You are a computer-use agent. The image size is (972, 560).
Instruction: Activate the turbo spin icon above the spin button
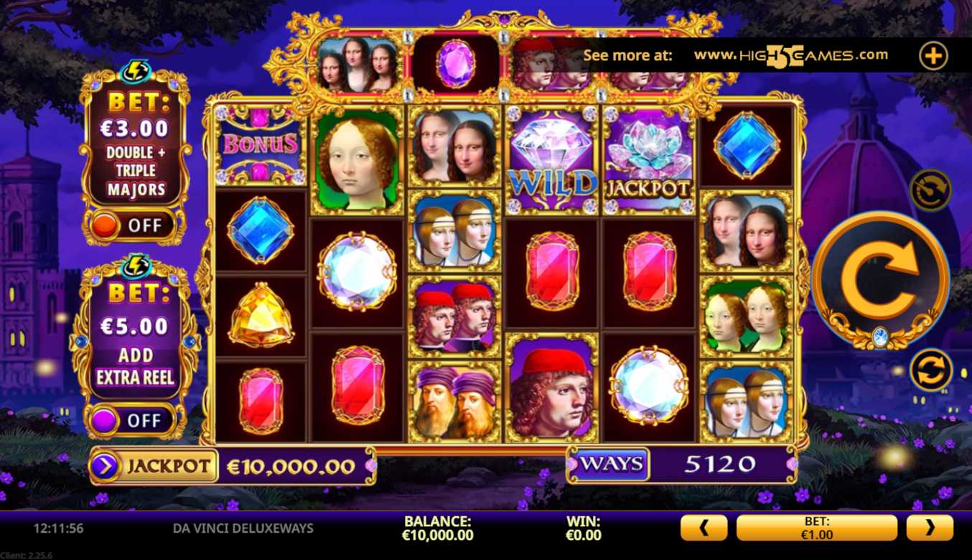pos(931,190)
